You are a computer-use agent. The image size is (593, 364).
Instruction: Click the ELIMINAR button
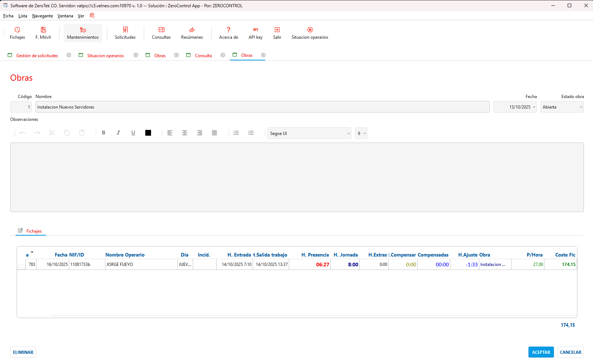23,352
